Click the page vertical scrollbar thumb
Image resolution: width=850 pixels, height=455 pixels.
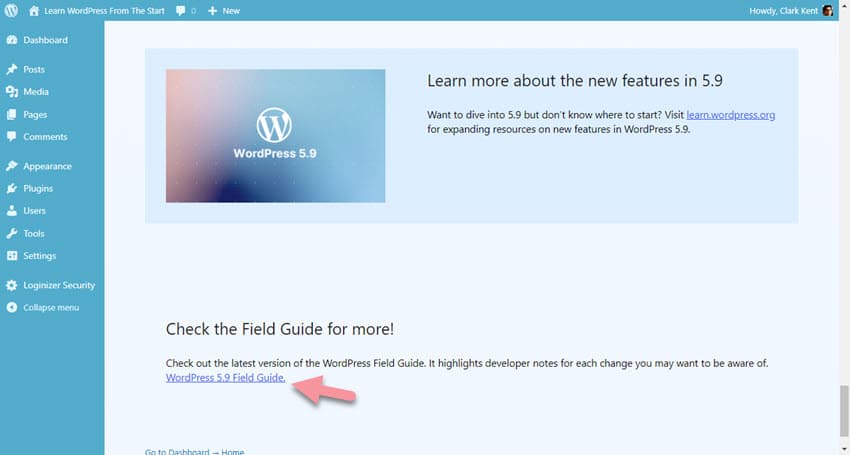[843, 412]
